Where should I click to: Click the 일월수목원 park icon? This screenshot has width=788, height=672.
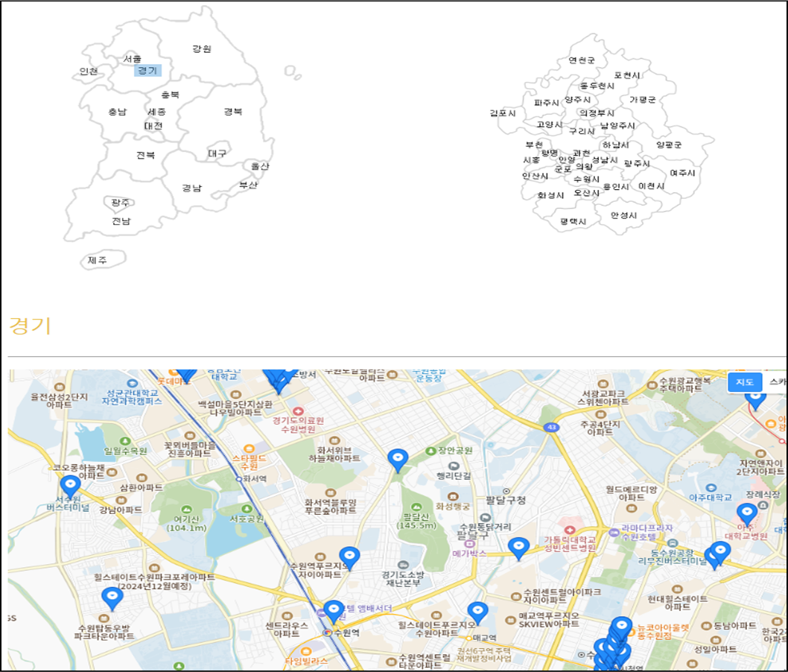point(125,442)
